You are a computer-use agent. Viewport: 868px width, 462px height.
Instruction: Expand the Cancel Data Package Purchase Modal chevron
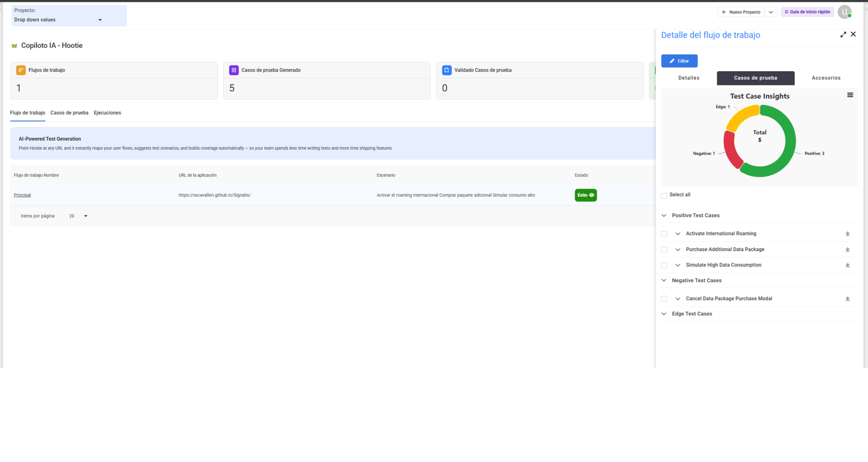678,299
